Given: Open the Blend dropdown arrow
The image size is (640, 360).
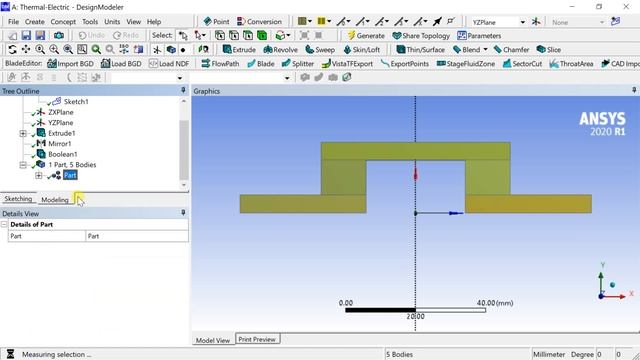Looking at the screenshot, I should click(x=485, y=49).
